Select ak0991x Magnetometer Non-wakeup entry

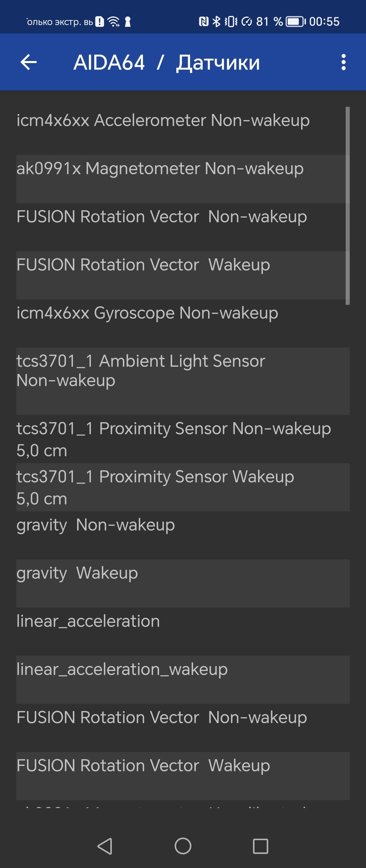[160, 169]
